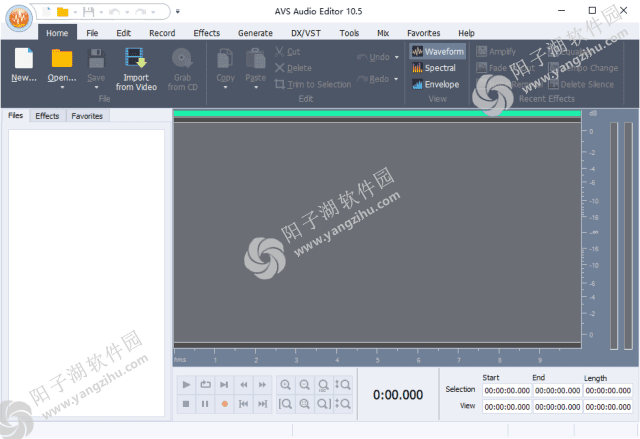Create a new file with New icon
This screenshot has height=439, width=640.
pos(24,58)
